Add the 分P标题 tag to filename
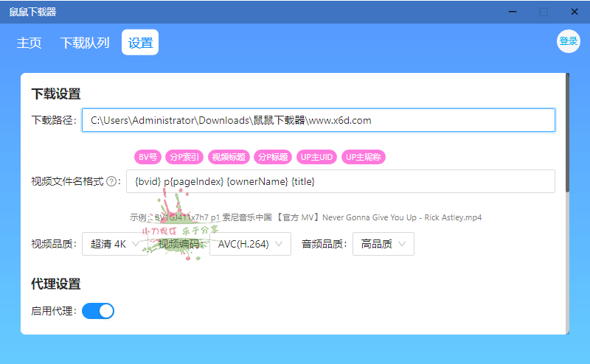This screenshot has height=364, width=590. point(273,157)
